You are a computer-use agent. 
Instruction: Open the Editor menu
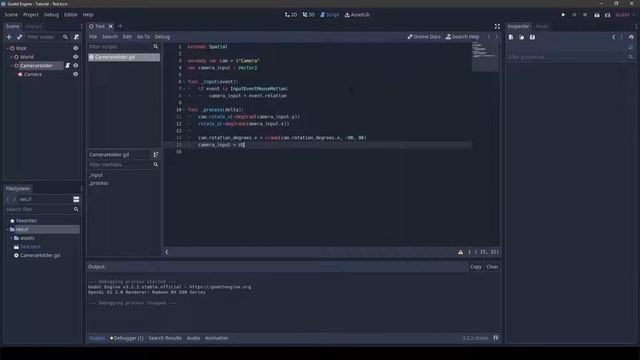pyautogui.click(x=71, y=15)
